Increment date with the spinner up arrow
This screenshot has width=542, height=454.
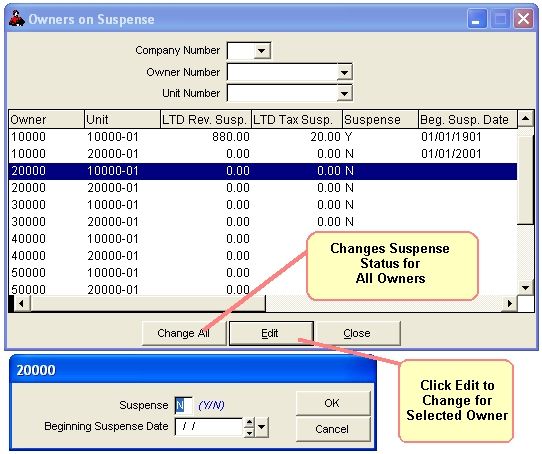[249, 423]
